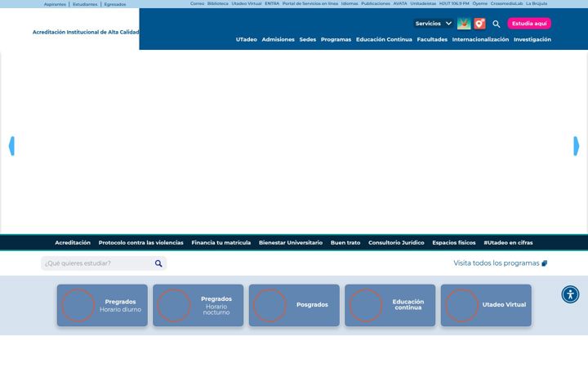This screenshot has height=368, width=588.
Task: Open the Óyeme top link
Action: [x=479, y=3]
